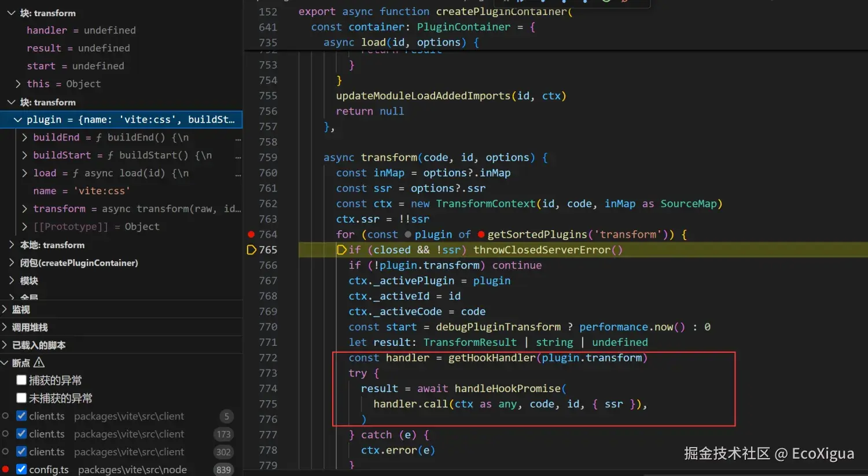This screenshot has height=476, width=868.
Task: Collapse the 断点 section
Action: (x=5, y=363)
